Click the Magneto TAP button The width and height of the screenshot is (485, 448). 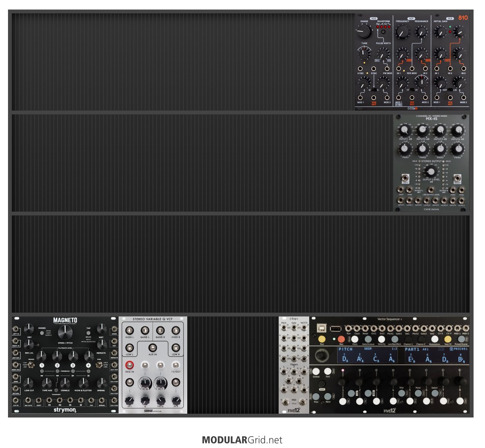pos(88,333)
